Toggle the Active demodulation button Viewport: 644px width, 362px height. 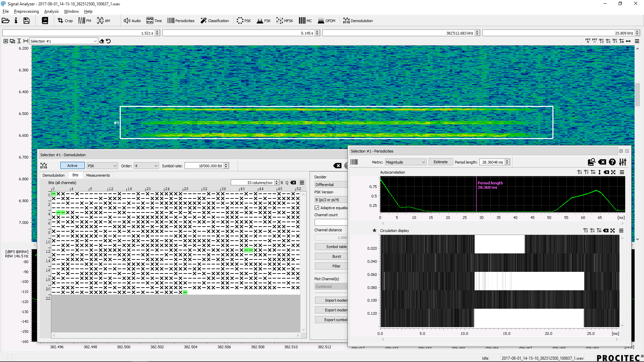click(72, 166)
